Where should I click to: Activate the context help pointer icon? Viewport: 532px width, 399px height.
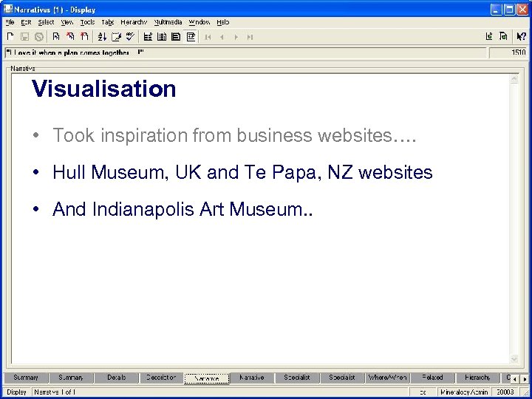[x=521, y=36]
